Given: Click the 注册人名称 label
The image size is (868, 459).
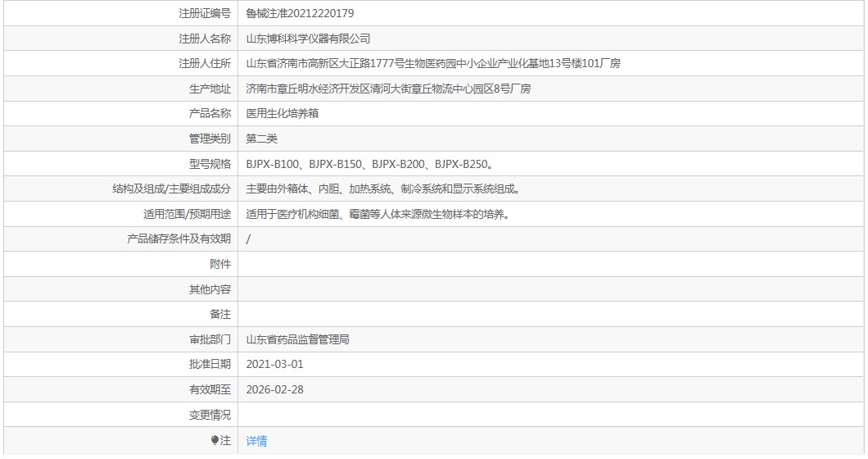Looking at the screenshot, I should point(204,39).
